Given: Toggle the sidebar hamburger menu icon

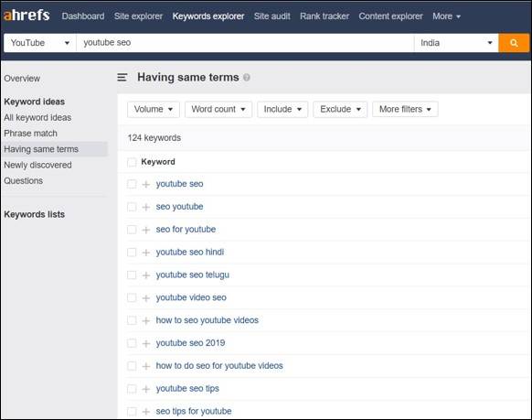Looking at the screenshot, I should coord(122,78).
